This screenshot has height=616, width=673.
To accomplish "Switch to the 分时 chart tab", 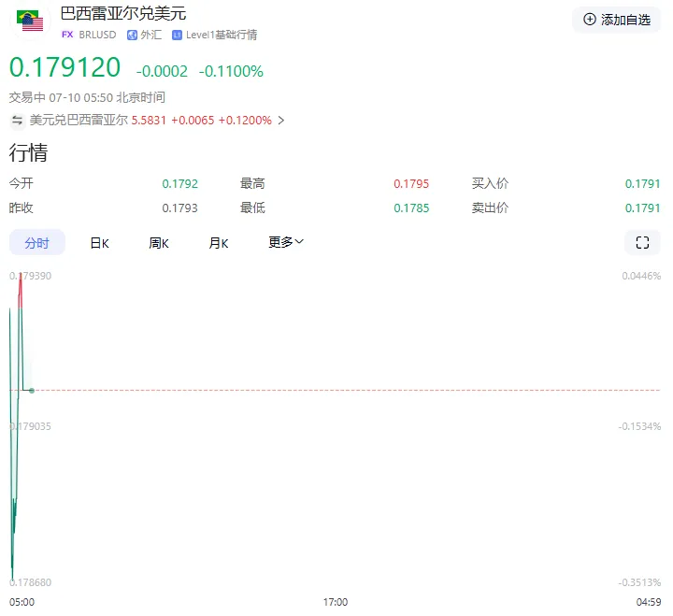I will point(36,242).
